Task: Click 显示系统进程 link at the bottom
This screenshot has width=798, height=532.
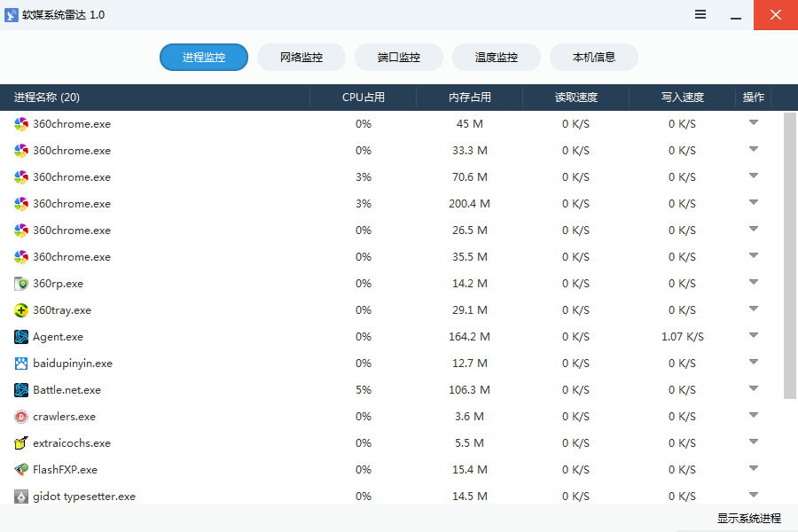Action: [748, 518]
